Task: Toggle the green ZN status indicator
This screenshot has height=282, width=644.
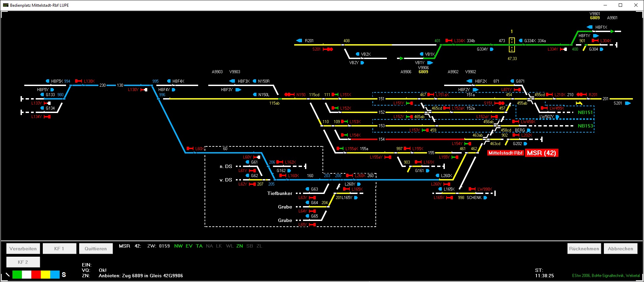Action: (x=240, y=246)
